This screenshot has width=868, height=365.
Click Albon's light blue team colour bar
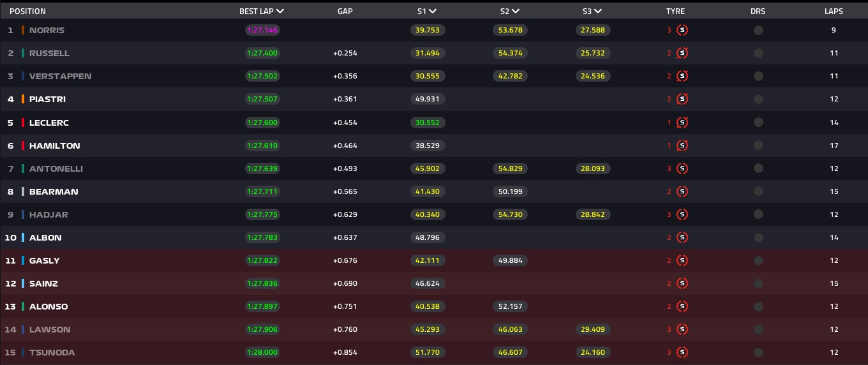point(23,237)
